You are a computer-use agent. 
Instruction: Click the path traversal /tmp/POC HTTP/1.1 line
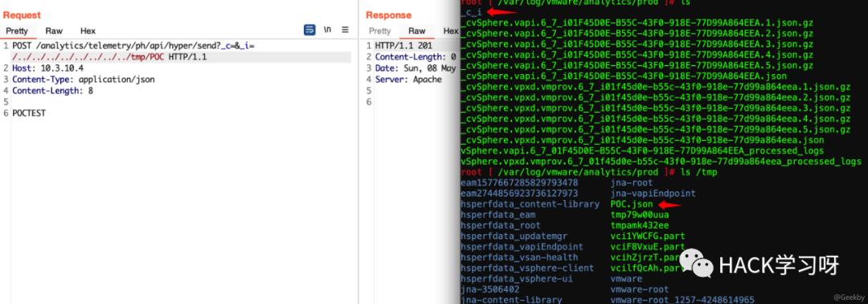click(109, 57)
